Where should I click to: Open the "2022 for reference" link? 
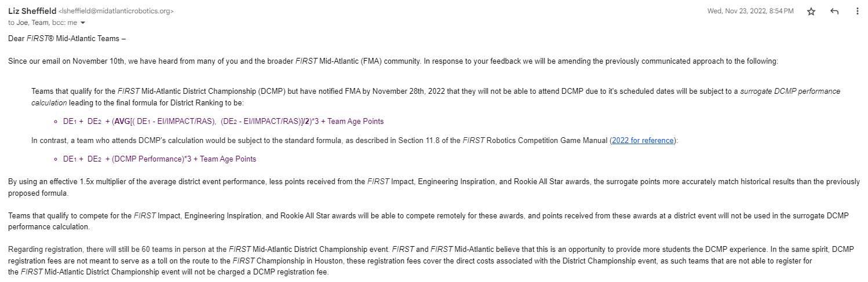[643, 141]
